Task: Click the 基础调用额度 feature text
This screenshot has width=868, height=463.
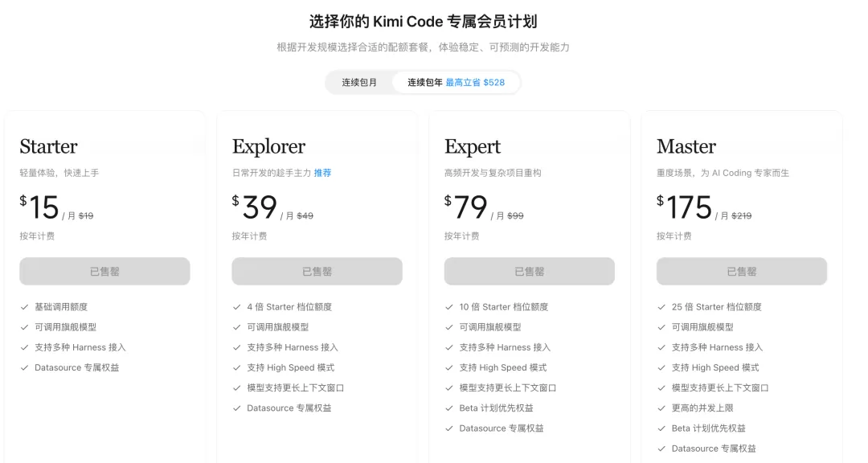Action: coord(61,307)
